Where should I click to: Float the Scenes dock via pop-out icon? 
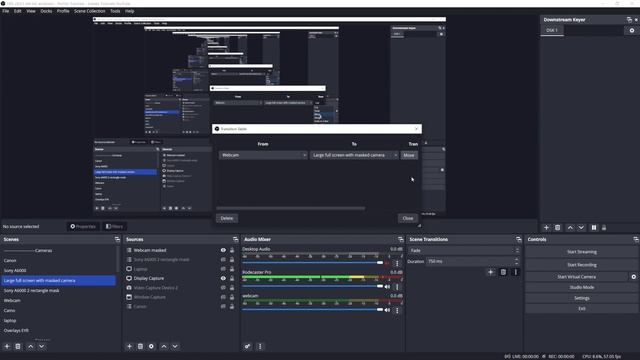(x=117, y=239)
